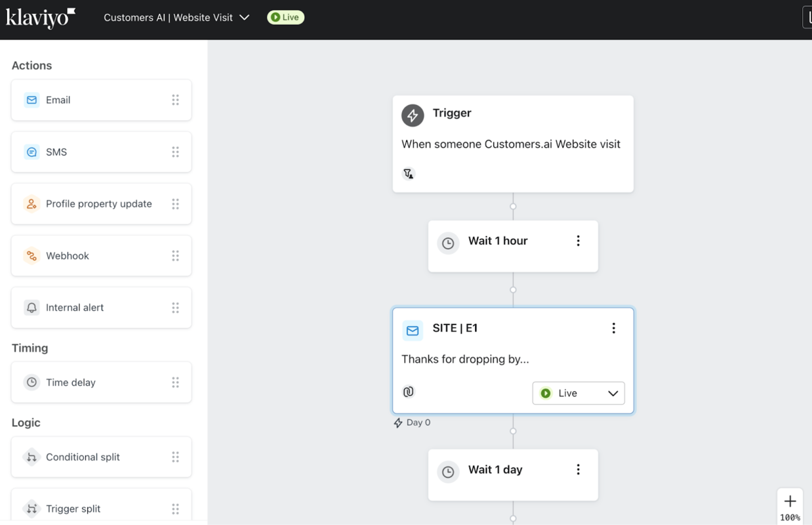Open the options menu on Wait 1 hour
Image resolution: width=812 pixels, height=525 pixels.
578,240
